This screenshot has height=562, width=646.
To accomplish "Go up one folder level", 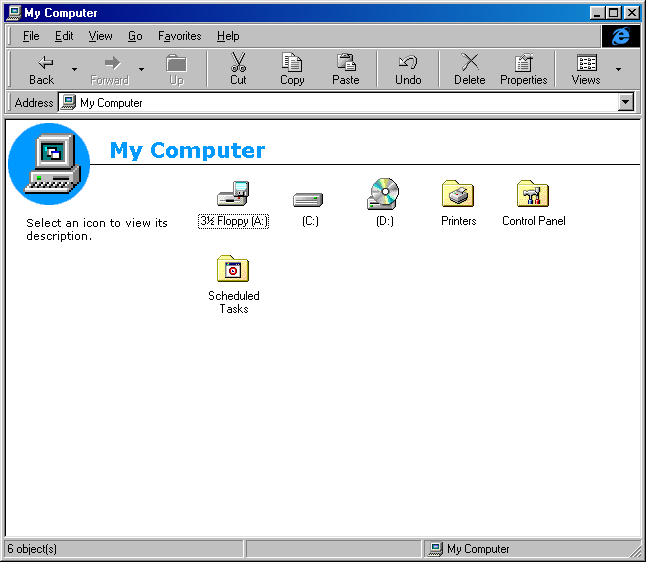I will pyautogui.click(x=176, y=69).
